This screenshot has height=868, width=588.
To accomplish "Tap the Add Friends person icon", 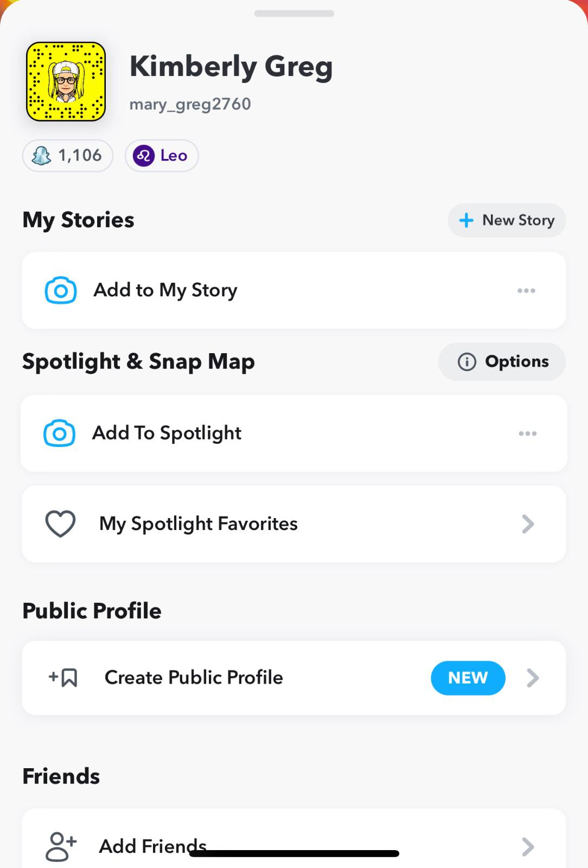I will pos(61,846).
